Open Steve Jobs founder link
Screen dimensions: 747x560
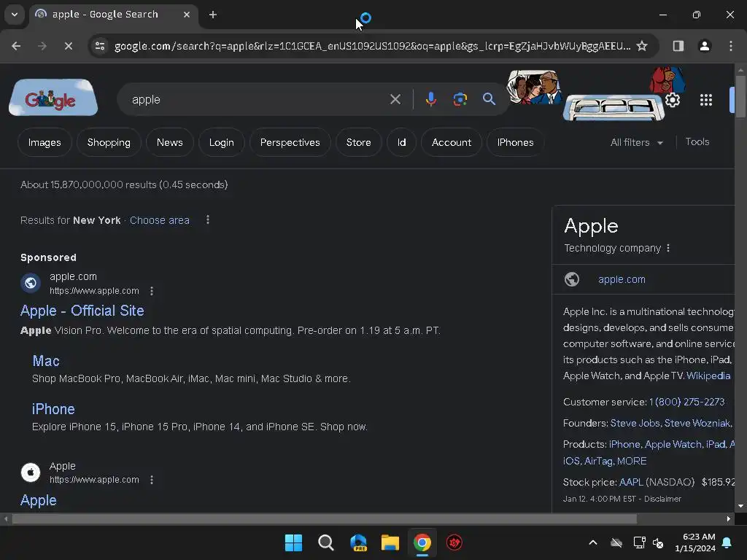(x=635, y=423)
